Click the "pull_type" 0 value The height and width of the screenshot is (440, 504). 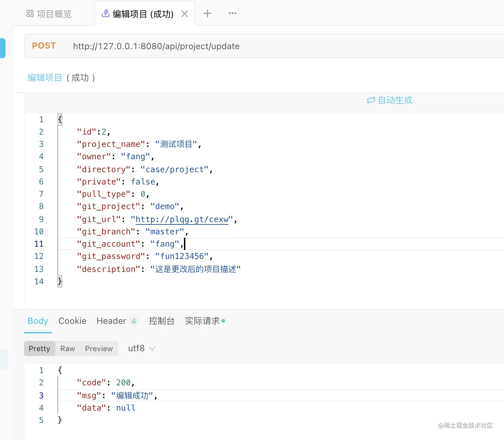143,194
